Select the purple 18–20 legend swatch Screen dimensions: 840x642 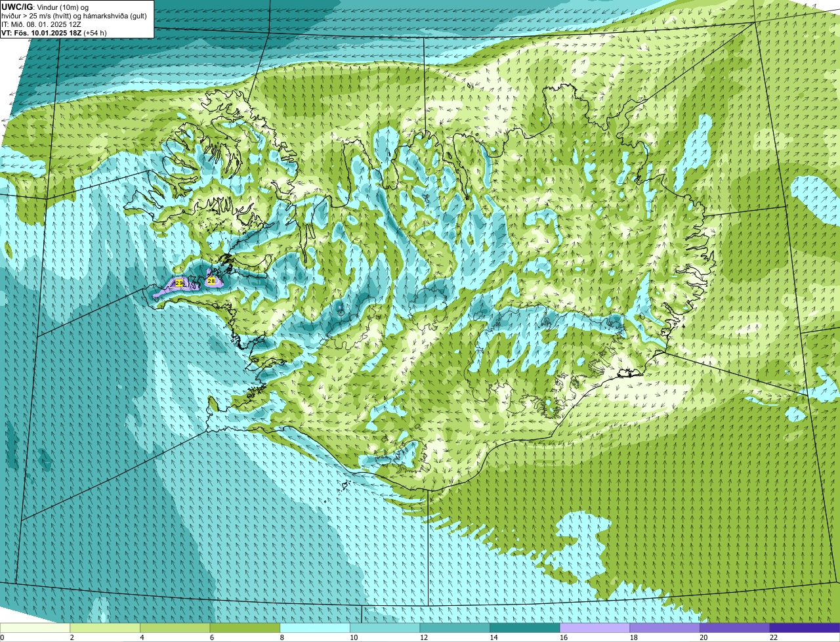click(665, 628)
